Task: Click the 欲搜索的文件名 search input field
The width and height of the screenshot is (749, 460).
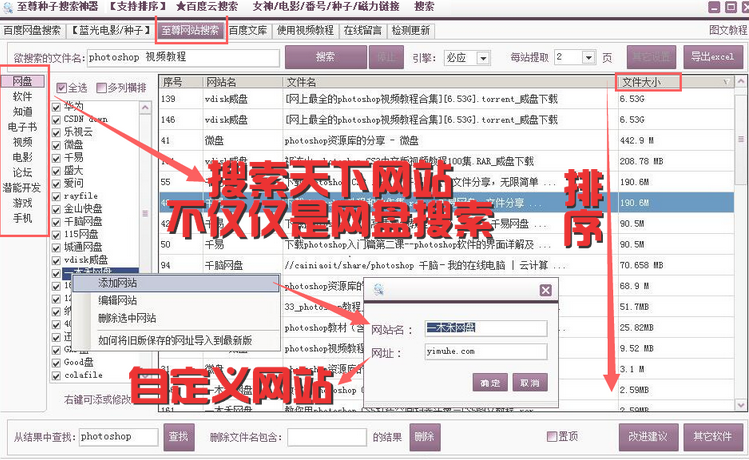Action: (183, 58)
